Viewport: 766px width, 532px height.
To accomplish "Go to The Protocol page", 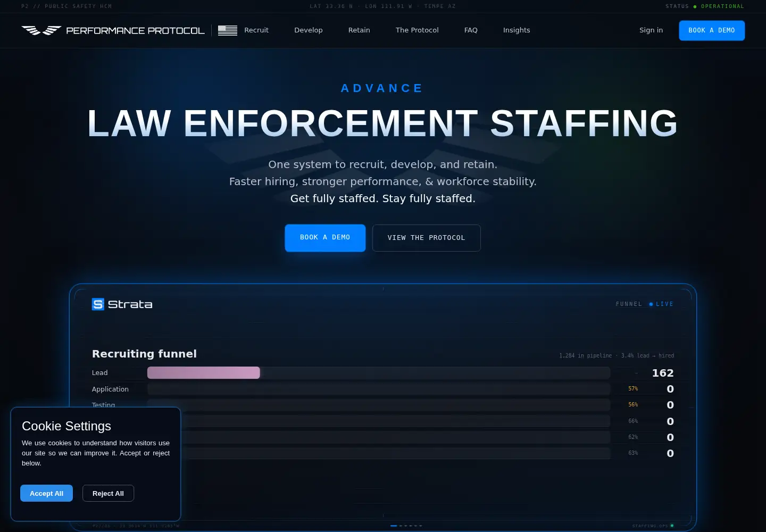I will click(417, 30).
